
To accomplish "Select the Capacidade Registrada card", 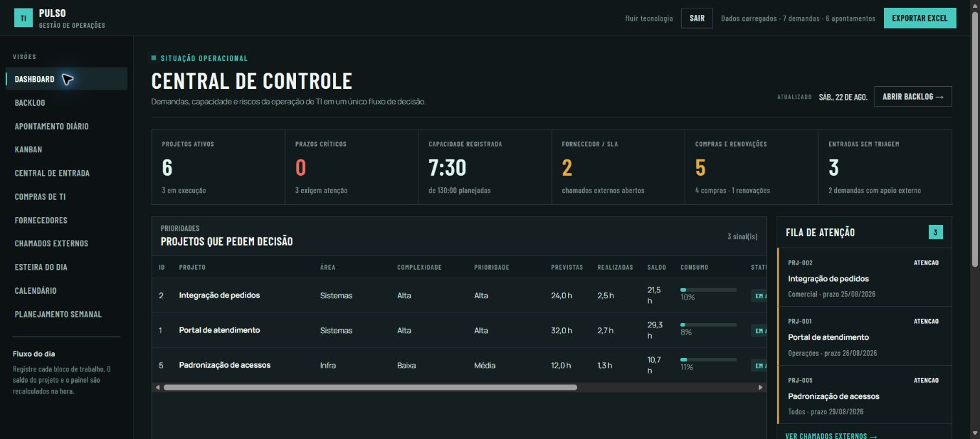I will tap(485, 167).
